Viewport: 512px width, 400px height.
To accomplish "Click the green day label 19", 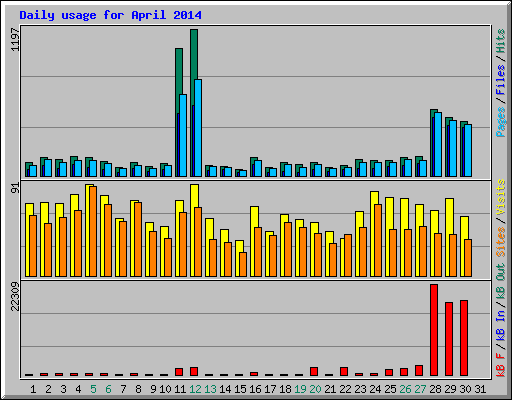I will pos(300,389).
